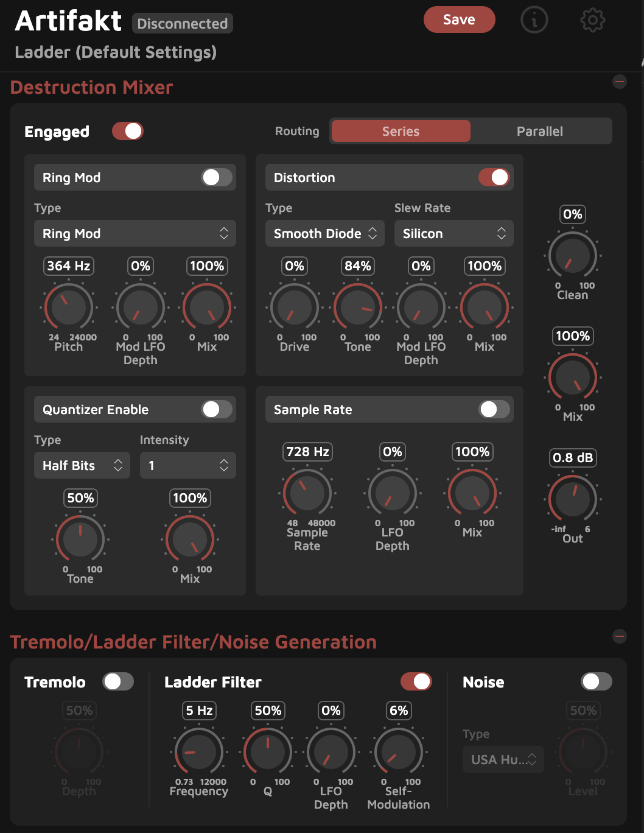Open settings gear icon
Viewport: 644px width, 833px height.
593,20
